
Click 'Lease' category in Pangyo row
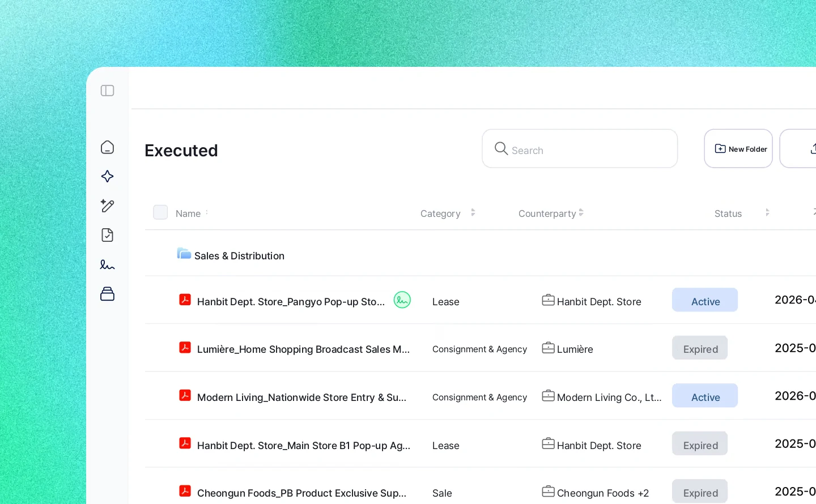(x=446, y=302)
